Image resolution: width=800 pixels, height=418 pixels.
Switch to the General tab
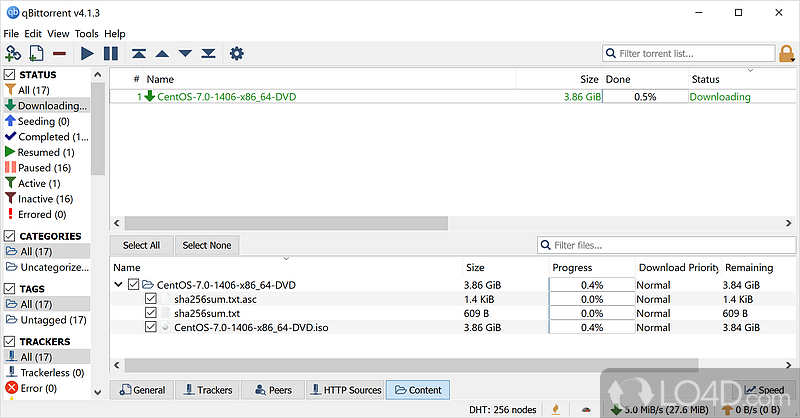tap(142, 390)
